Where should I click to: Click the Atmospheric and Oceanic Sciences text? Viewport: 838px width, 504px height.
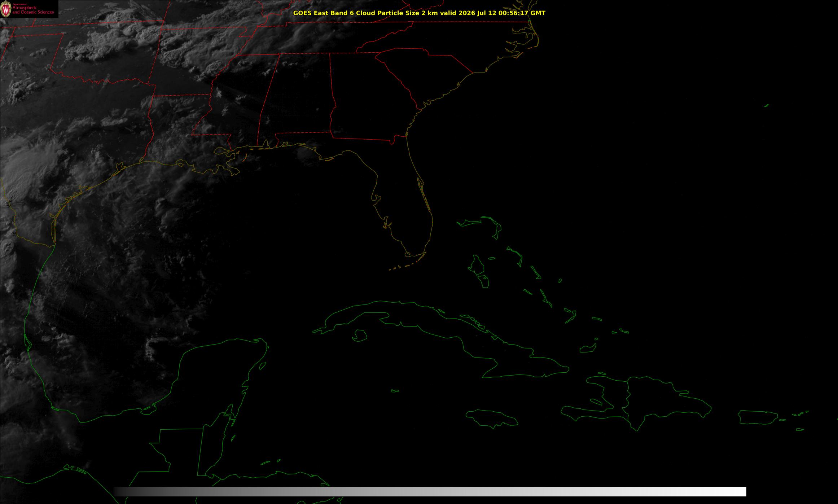point(33,10)
